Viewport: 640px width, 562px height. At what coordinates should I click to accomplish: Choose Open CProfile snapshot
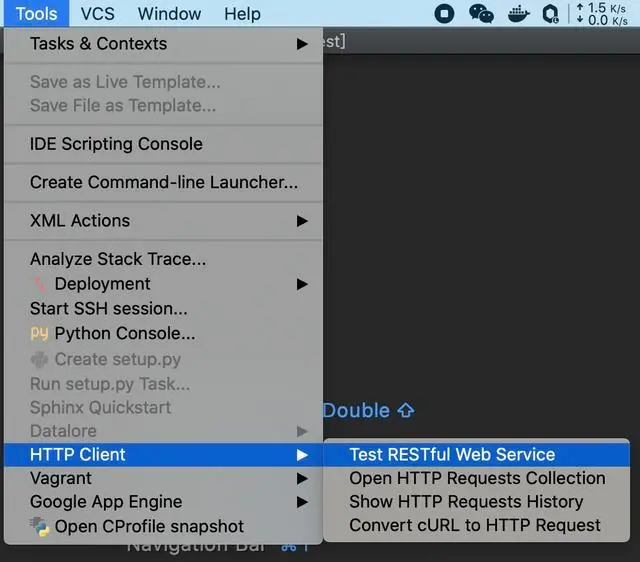163,526
